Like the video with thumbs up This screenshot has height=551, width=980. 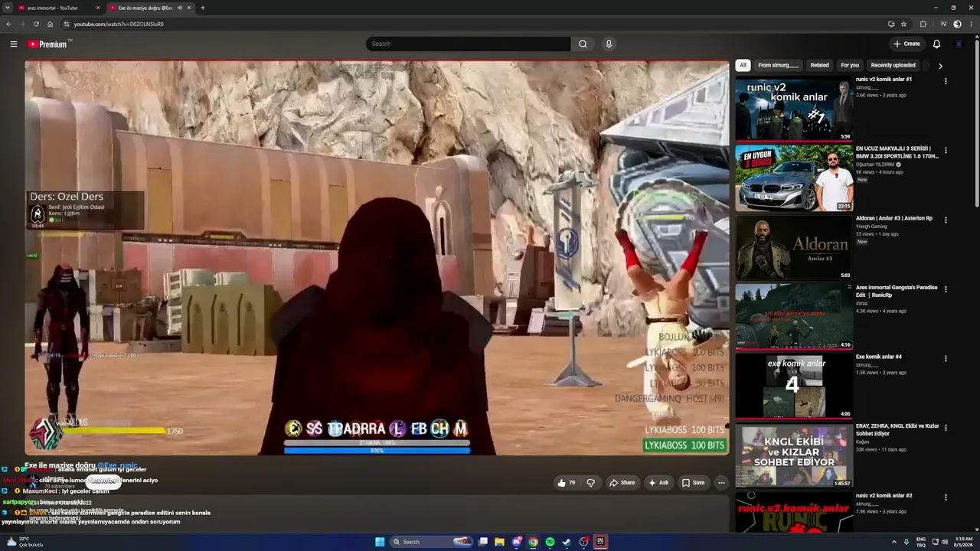567,483
